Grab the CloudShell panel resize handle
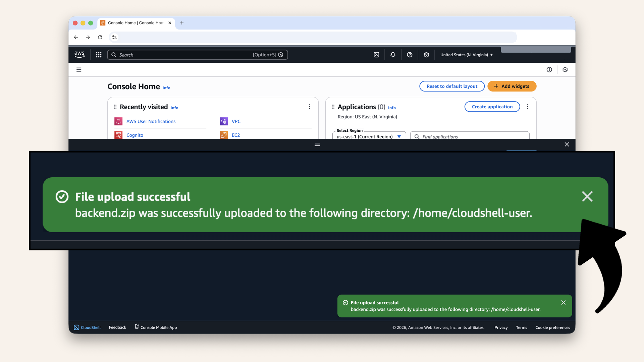Viewport: 644px width, 362px height. (317, 145)
